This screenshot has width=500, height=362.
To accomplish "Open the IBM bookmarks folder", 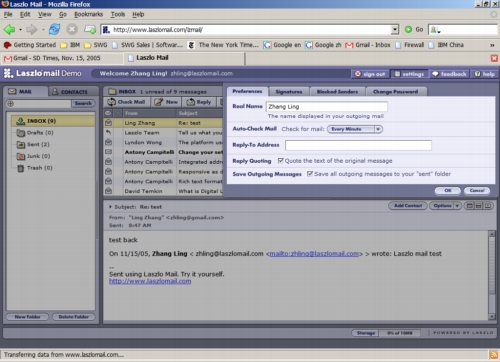I will pos(70,45).
